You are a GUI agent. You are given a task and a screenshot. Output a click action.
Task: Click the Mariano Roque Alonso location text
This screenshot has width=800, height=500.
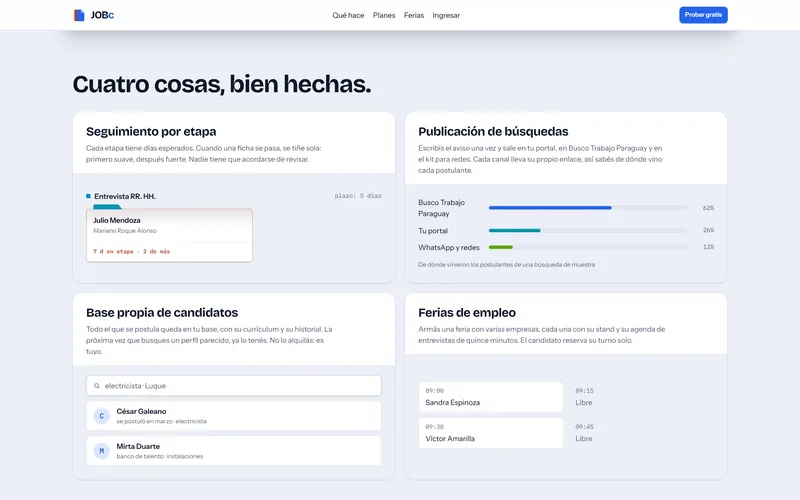[x=124, y=231]
